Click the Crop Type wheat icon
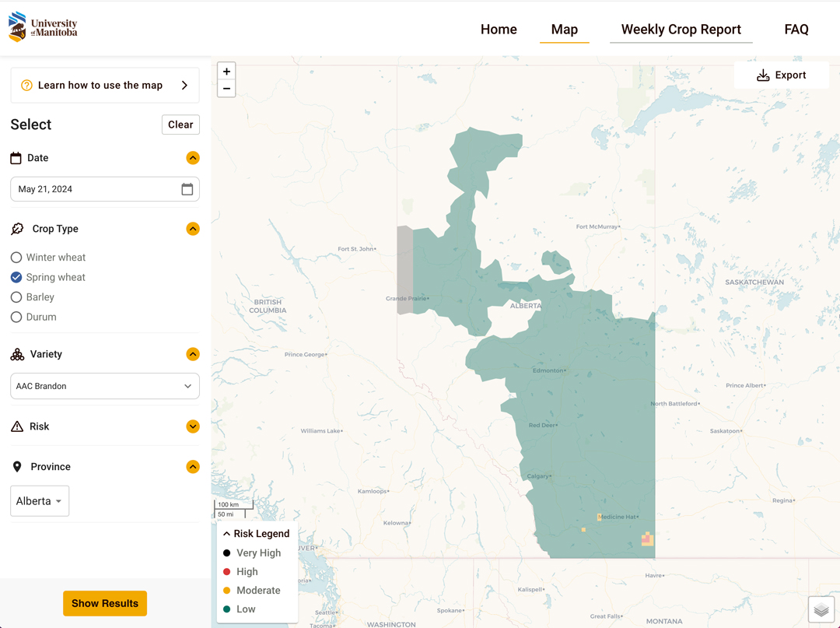 (x=16, y=228)
